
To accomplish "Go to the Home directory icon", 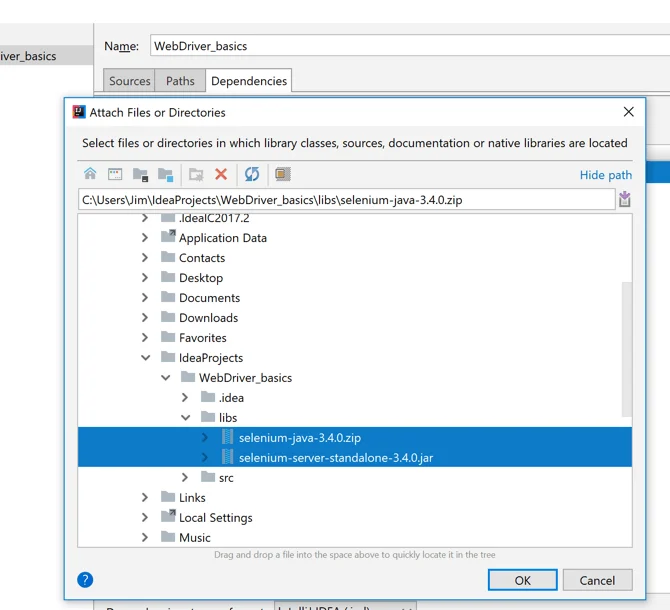I will click(90, 174).
